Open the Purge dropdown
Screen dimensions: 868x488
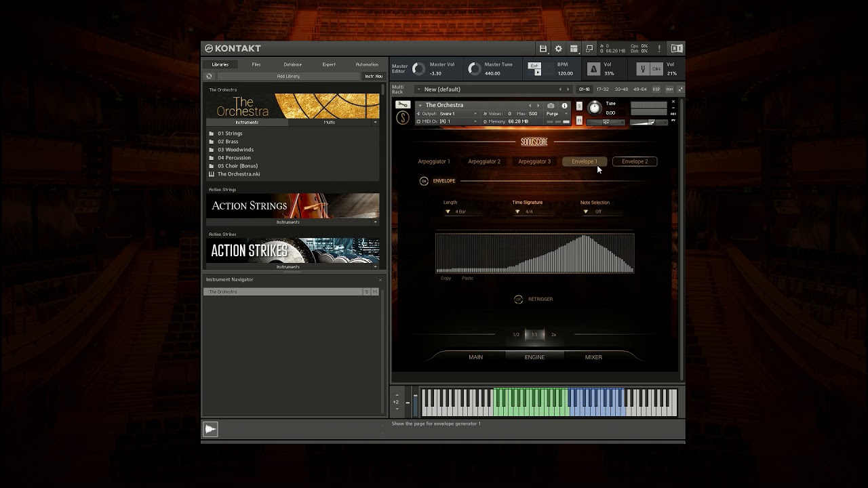(557, 114)
